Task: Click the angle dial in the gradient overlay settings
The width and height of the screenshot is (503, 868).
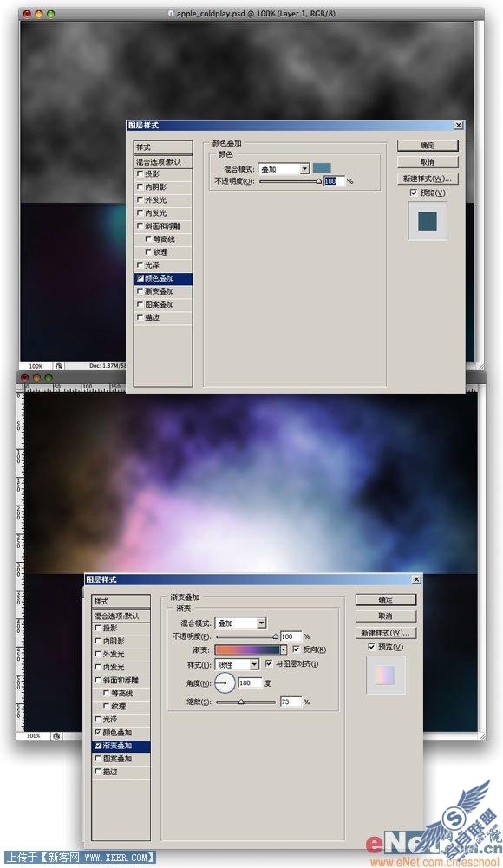Action: click(x=225, y=683)
